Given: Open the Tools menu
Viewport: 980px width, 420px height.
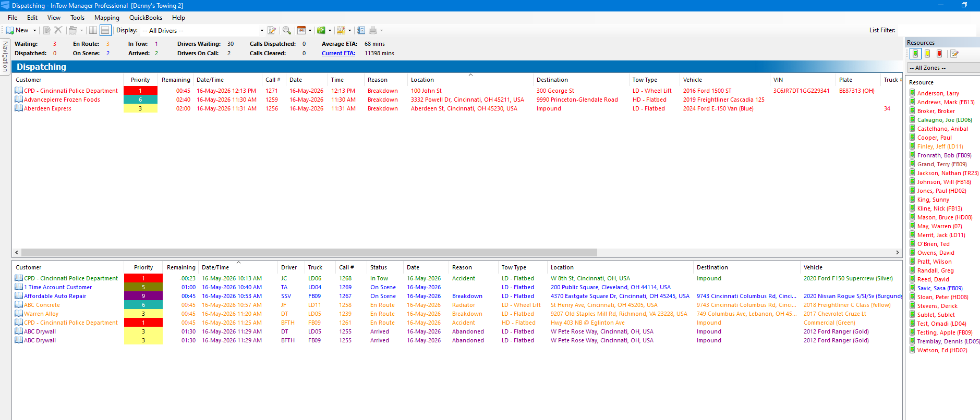Looking at the screenshot, I should [77, 18].
